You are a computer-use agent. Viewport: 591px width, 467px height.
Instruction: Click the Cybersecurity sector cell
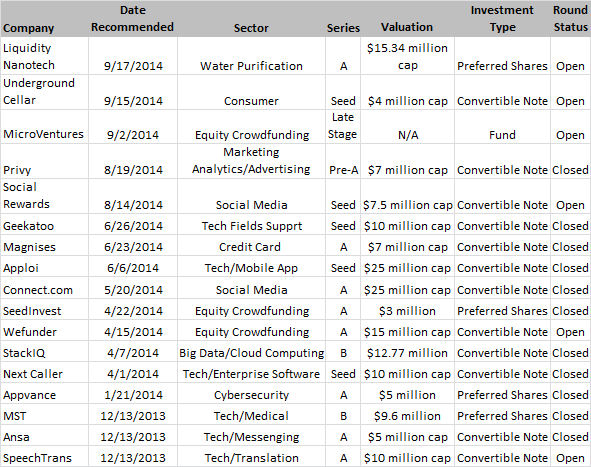click(251, 395)
